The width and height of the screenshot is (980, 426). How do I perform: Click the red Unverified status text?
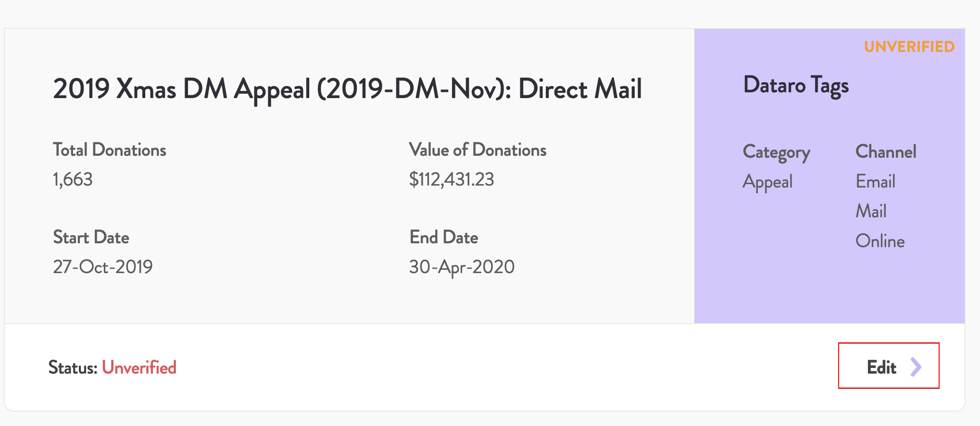point(139,368)
